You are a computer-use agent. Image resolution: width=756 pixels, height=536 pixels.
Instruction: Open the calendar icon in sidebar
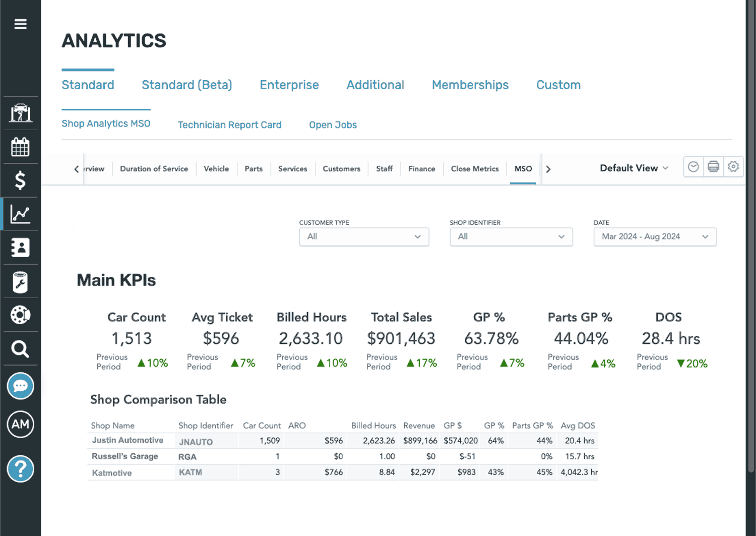click(x=20, y=147)
